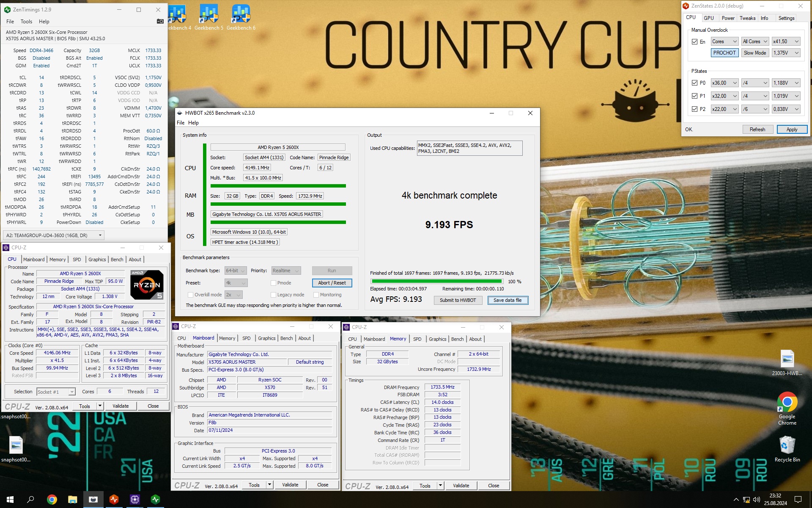Click the ZenStates title bar logo

click(x=686, y=6)
